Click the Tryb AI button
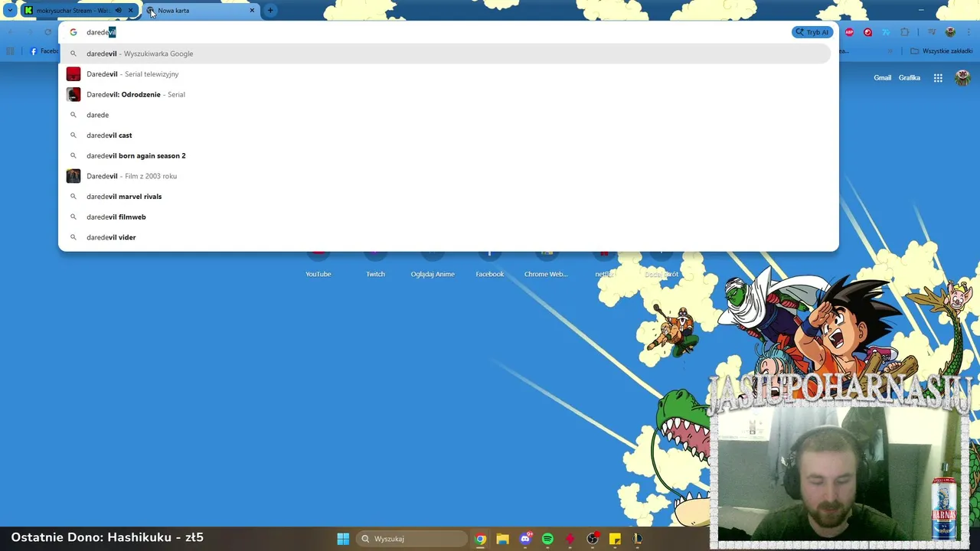 pos(812,32)
